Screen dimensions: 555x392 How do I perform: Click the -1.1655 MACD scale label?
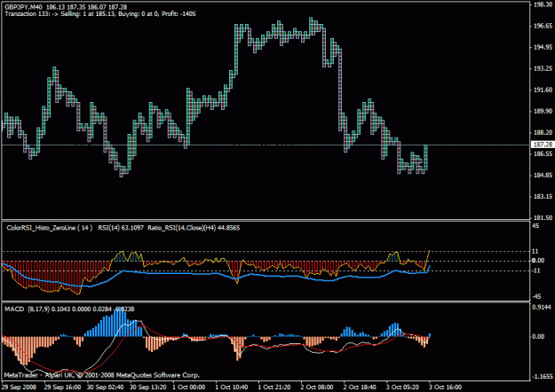tap(543, 376)
